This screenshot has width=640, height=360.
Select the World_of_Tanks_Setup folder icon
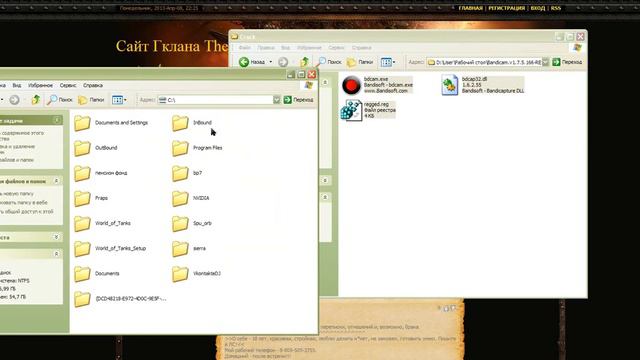(x=82, y=249)
